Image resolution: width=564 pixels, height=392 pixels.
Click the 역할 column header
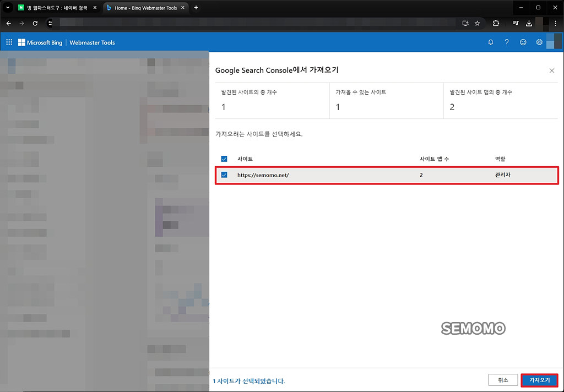(x=500, y=159)
